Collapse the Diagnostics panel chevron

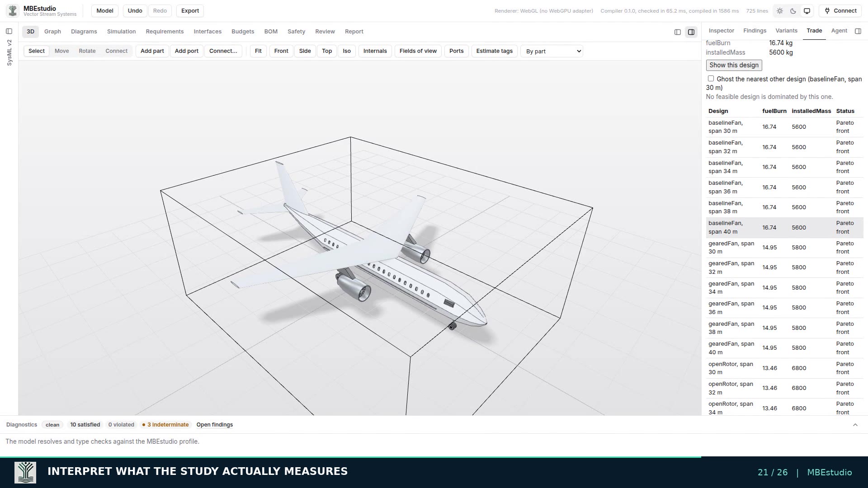[x=855, y=425]
